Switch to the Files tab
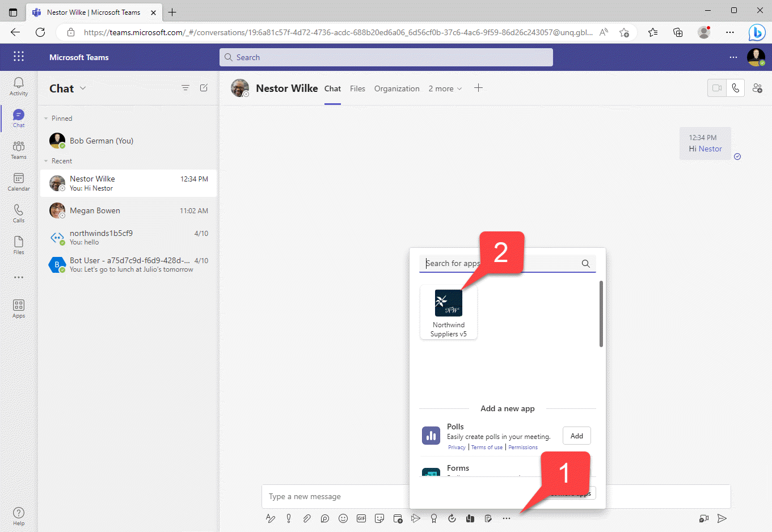This screenshot has height=532, width=772. click(357, 88)
